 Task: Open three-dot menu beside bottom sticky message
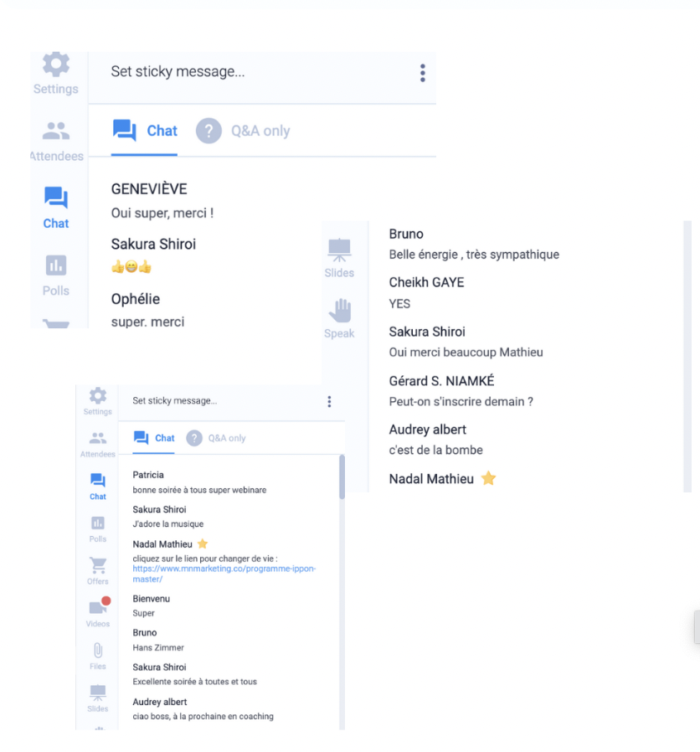coord(329,401)
